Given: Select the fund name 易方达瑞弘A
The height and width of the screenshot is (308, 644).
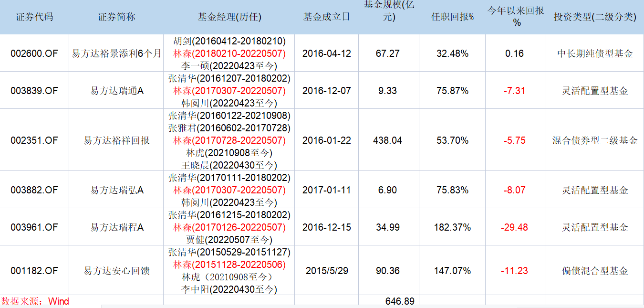Looking at the screenshot, I should 116,190.
